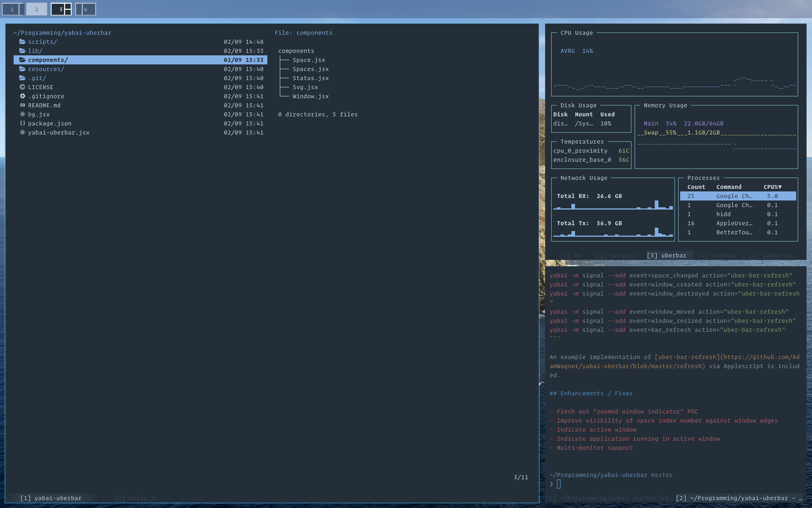The image size is (812, 508).
Task: Click the 3/11 position indicator
Action: click(521, 477)
